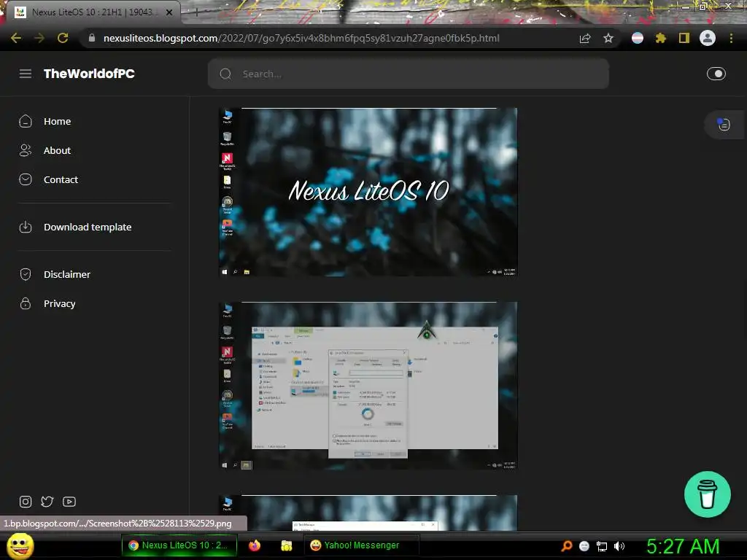Open the Nexus LiteOS 10 desktop screenshot
The height and width of the screenshot is (560, 747).
pyautogui.click(x=368, y=192)
